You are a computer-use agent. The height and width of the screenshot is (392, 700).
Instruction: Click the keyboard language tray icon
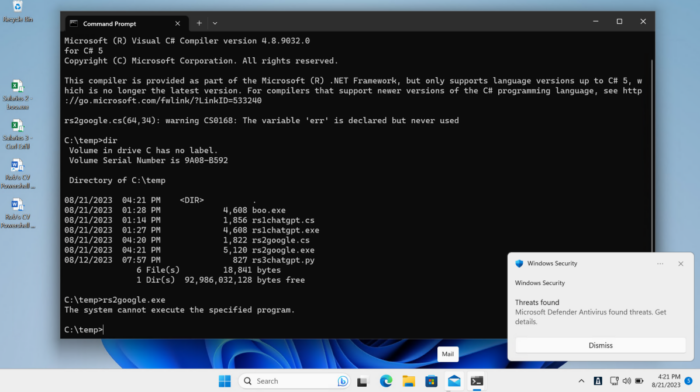[x=598, y=381]
